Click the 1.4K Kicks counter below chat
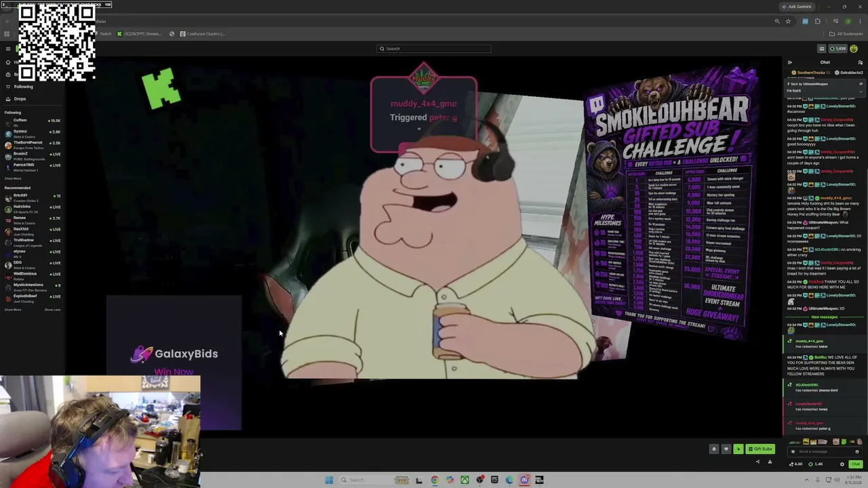Screen dimensions: 868x488 (816, 464)
